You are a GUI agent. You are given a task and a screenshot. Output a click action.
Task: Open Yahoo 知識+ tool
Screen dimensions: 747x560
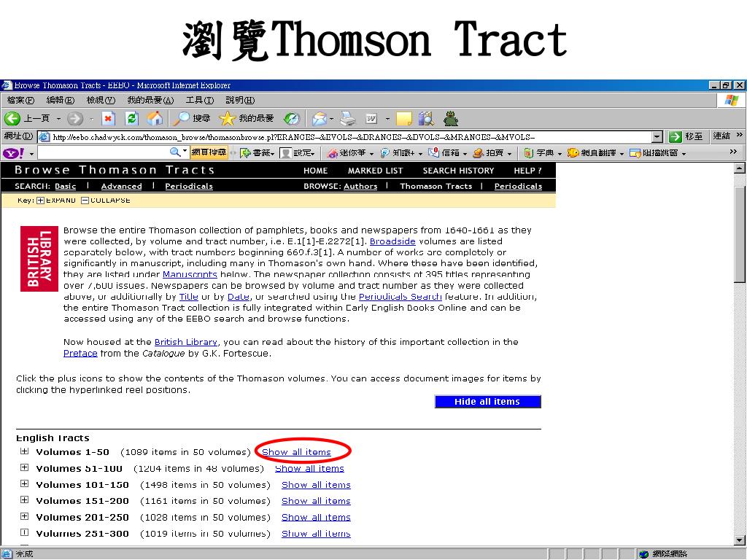[400, 153]
